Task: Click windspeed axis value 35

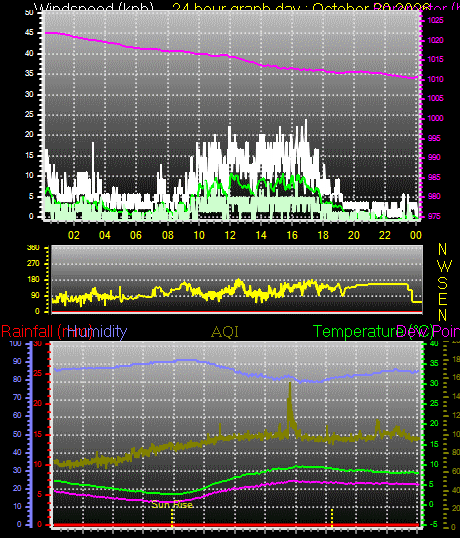Action: [30, 74]
